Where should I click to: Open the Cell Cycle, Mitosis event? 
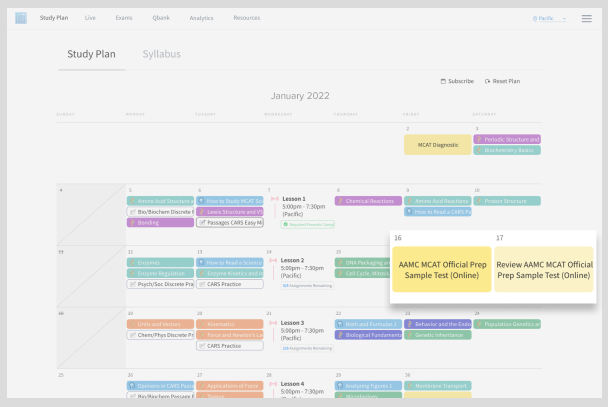[362, 273]
